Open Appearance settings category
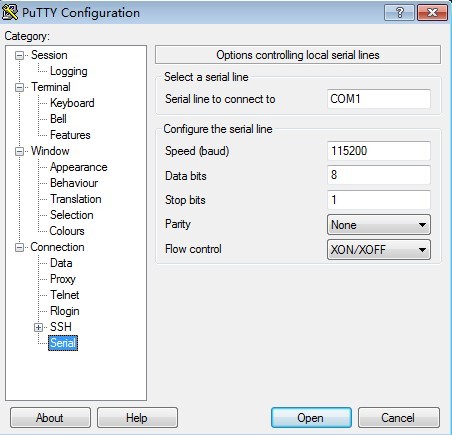This screenshot has width=452, height=435. pos(79,167)
